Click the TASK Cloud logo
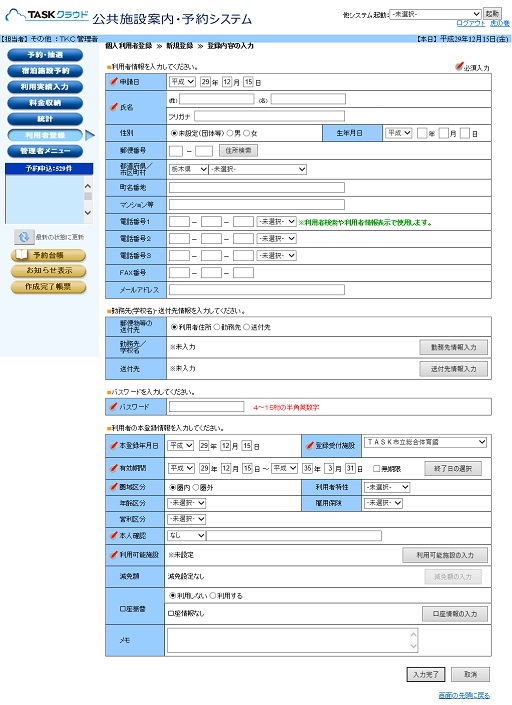Screen dimensions: 512x705 click(x=46, y=15)
